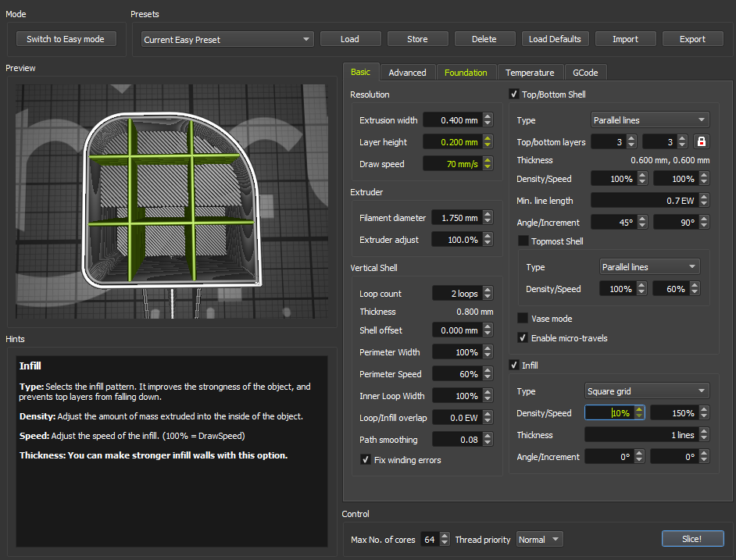Viewport: 736px width, 560px height.
Task: Click the 3D infill preview image
Action: 170,201
